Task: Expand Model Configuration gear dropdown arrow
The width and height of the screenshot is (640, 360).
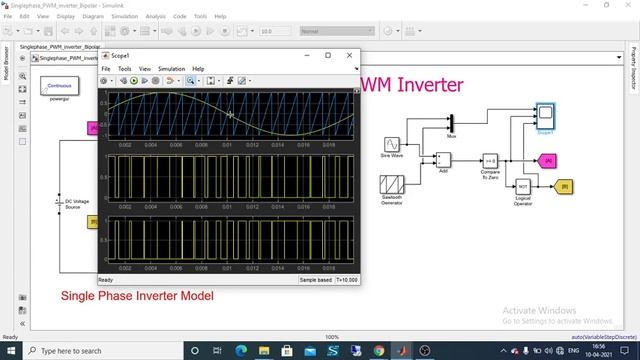Action: tap(135, 31)
